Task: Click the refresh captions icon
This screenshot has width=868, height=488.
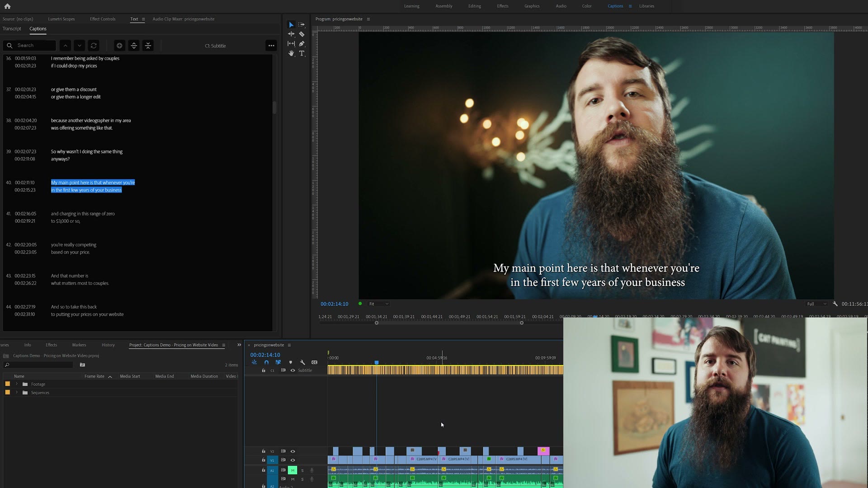Action: tap(94, 46)
